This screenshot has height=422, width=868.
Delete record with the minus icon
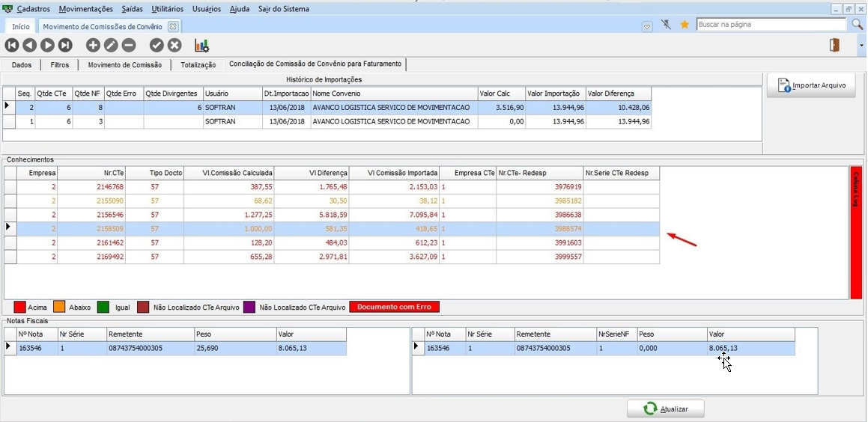point(129,46)
